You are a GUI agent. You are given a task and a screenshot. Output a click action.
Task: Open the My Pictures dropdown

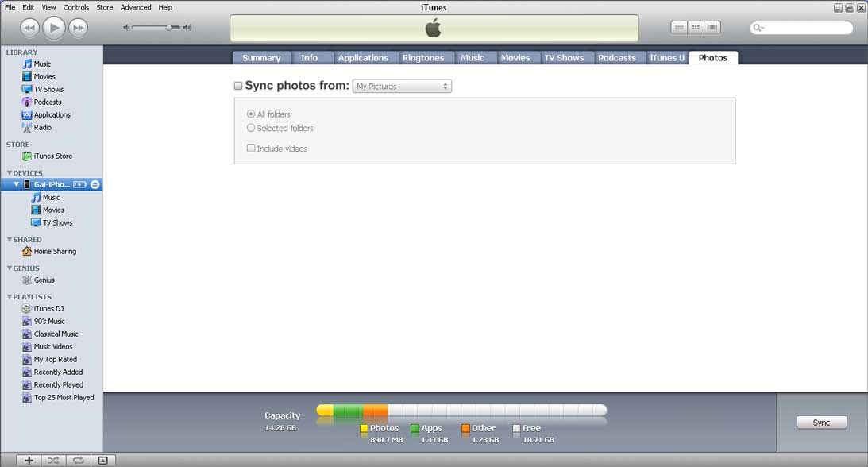[x=402, y=87]
